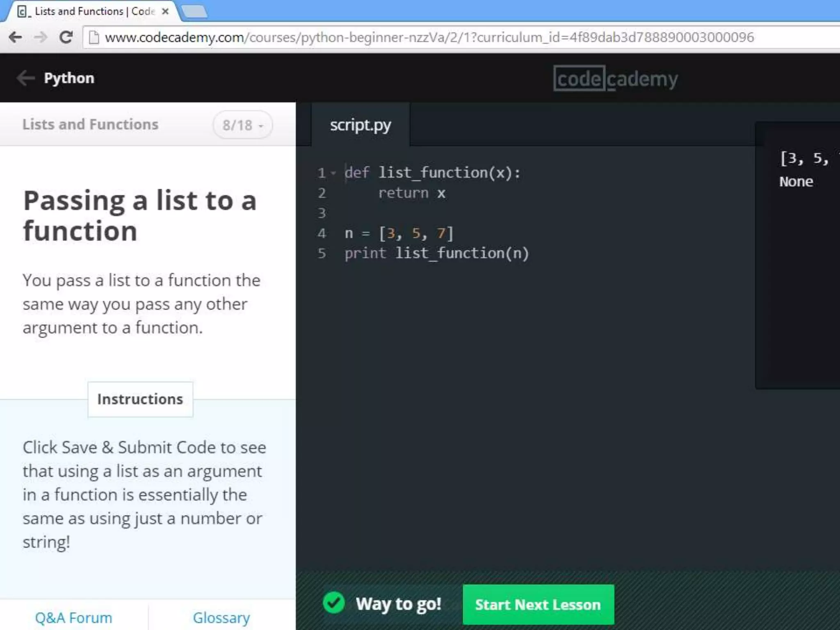
Task: Click the Instructions section tab
Action: (x=140, y=399)
